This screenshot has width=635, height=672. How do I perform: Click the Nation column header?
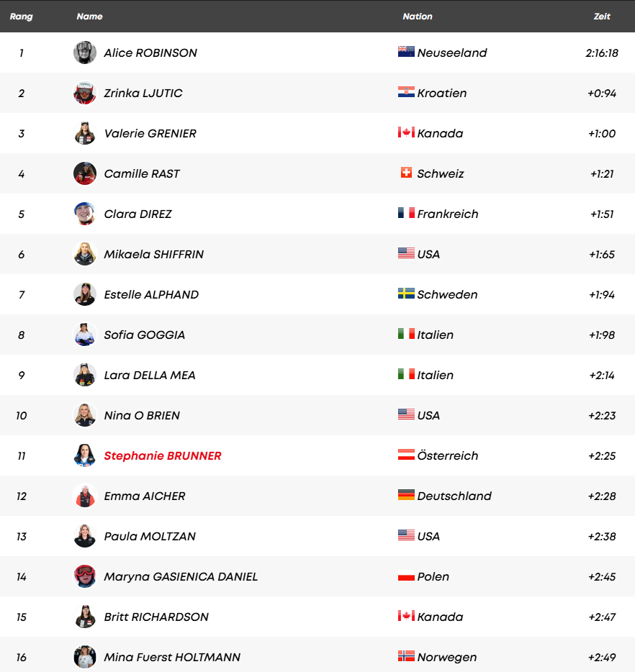[x=418, y=17]
